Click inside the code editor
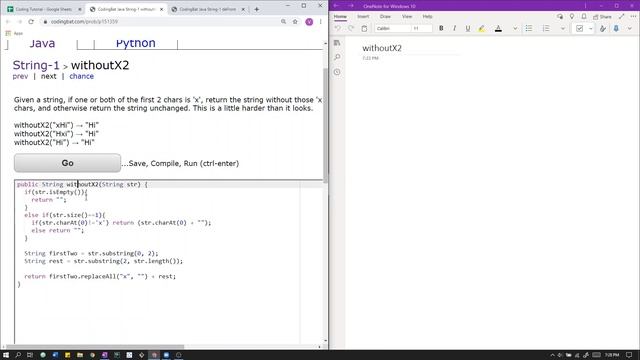This screenshot has width=640, height=360. (x=169, y=261)
